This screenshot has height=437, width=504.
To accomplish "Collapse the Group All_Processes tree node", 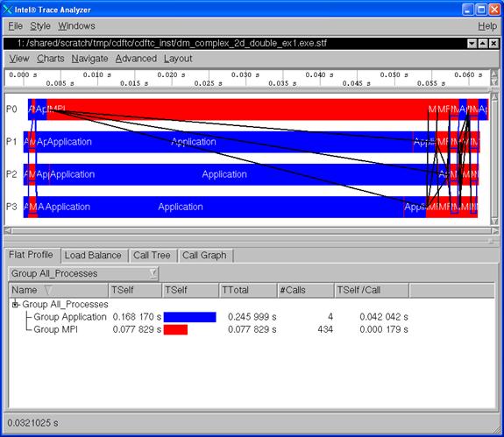I will (15, 305).
